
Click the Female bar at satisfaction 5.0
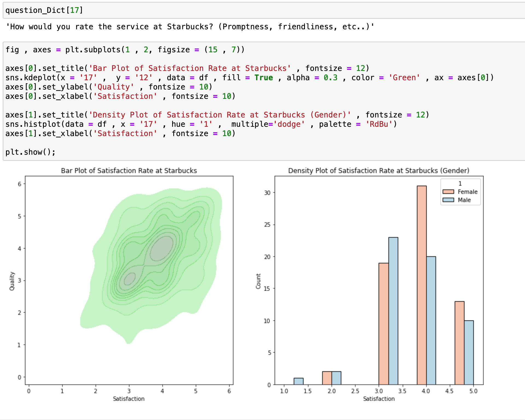[x=459, y=343]
